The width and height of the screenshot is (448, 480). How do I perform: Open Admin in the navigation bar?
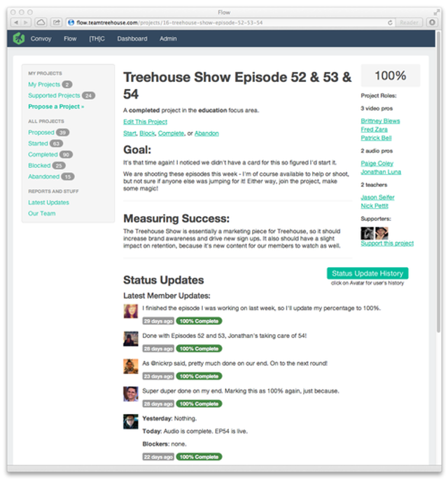pyautogui.click(x=168, y=38)
